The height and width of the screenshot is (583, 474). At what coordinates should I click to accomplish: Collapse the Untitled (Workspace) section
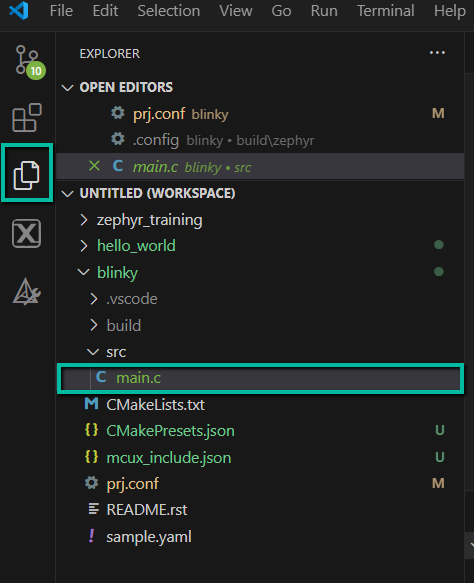pos(67,194)
